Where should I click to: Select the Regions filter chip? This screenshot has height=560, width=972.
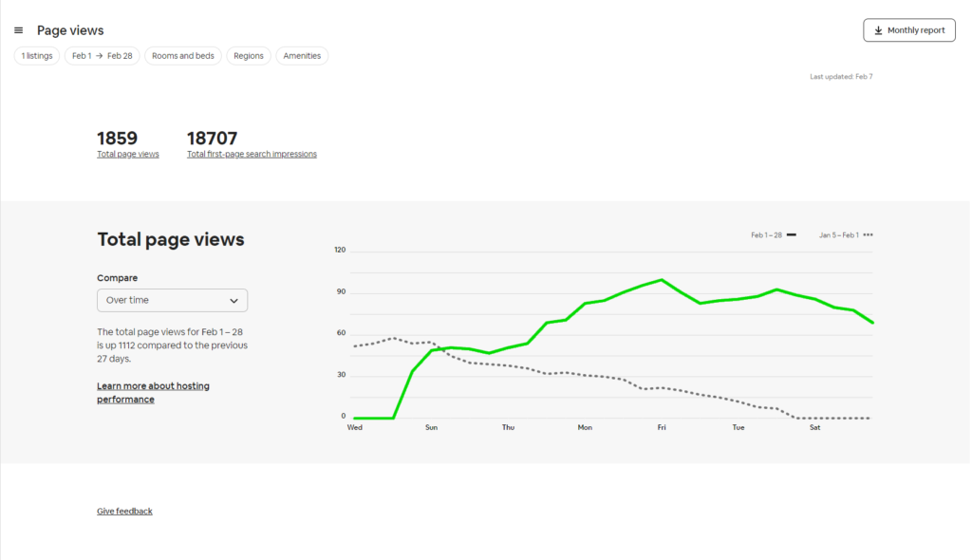pyautogui.click(x=248, y=56)
